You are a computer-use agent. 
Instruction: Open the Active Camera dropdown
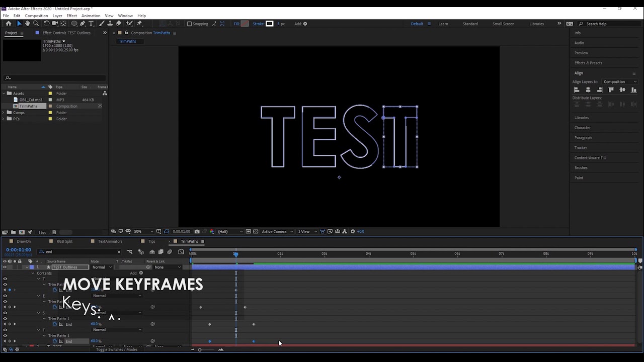(277, 232)
